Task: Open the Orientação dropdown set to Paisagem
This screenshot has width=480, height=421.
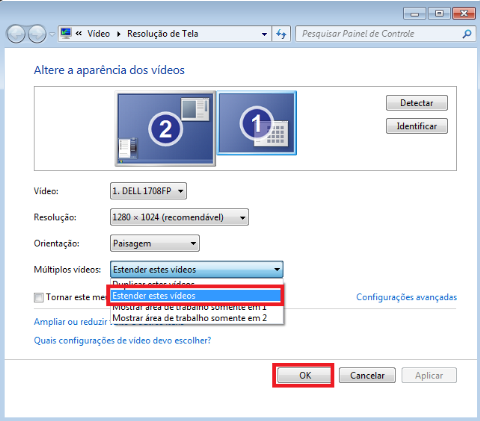Action: 155,243
